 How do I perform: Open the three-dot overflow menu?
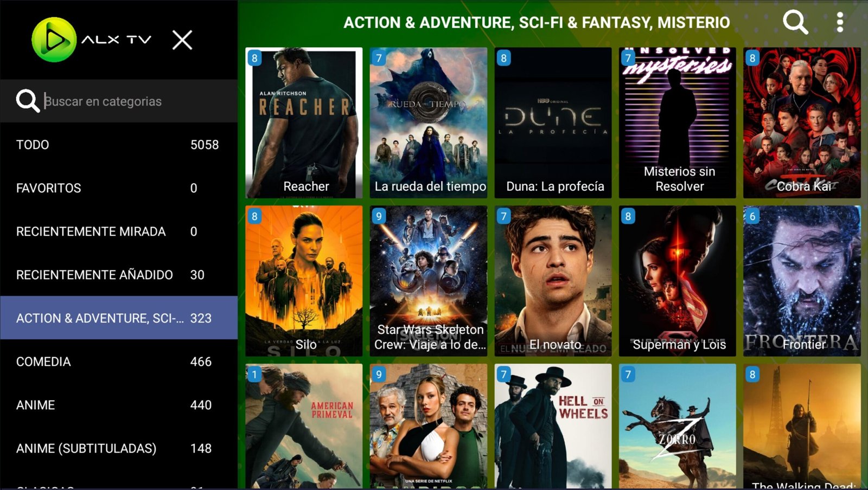(x=840, y=23)
